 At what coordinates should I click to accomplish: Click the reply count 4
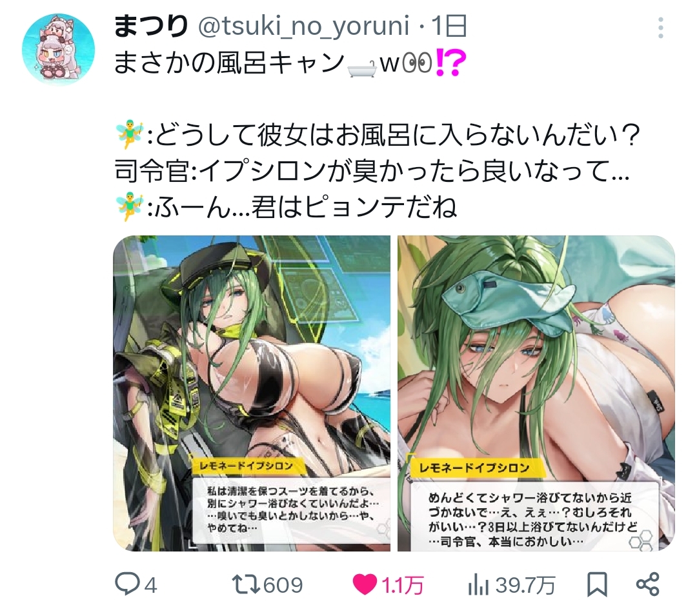pyautogui.click(x=150, y=585)
